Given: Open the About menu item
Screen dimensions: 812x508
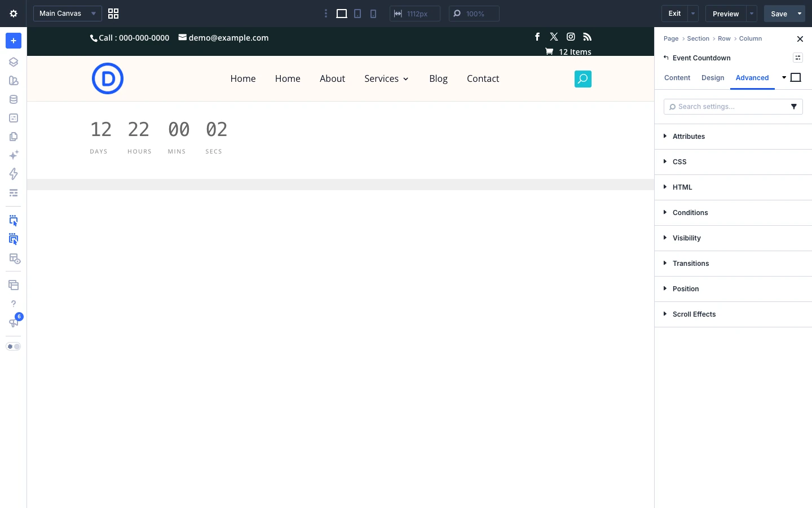Looking at the screenshot, I should click(x=332, y=78).
